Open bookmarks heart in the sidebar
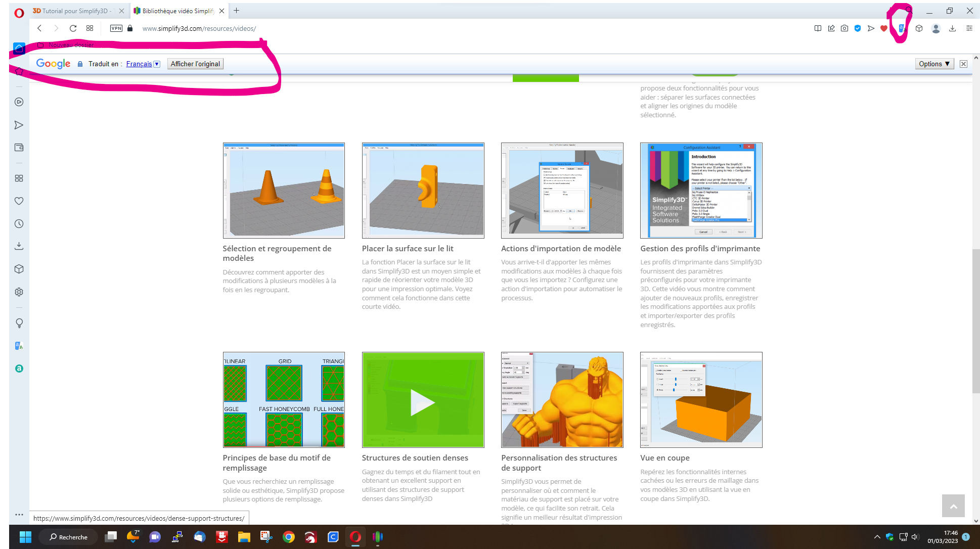Viewport: 980px width, 549px height. coord(19,201)
